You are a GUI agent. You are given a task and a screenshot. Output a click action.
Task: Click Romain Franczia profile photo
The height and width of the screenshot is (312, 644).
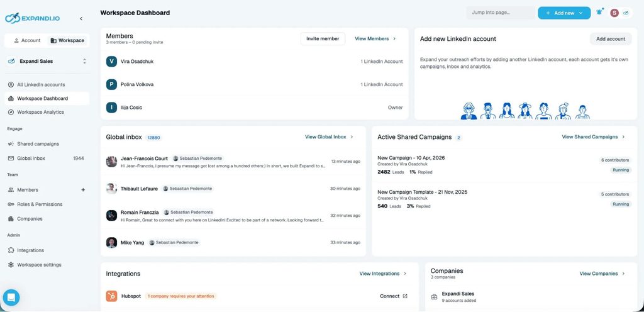(111, 216)
